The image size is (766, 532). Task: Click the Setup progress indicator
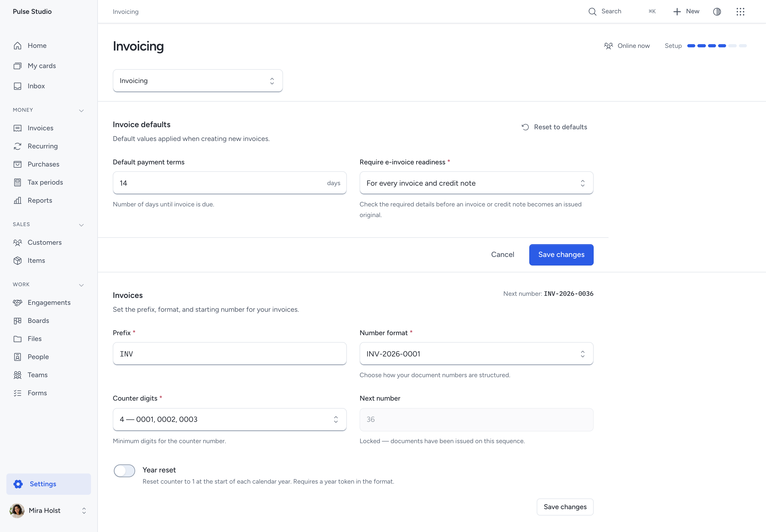point(706,46)
